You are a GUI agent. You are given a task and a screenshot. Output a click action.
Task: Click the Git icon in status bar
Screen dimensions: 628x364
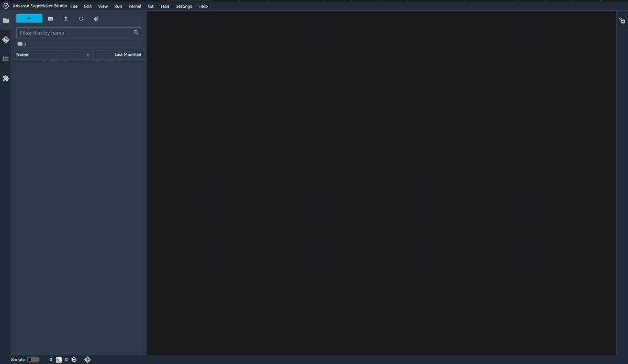pos(87,360)
